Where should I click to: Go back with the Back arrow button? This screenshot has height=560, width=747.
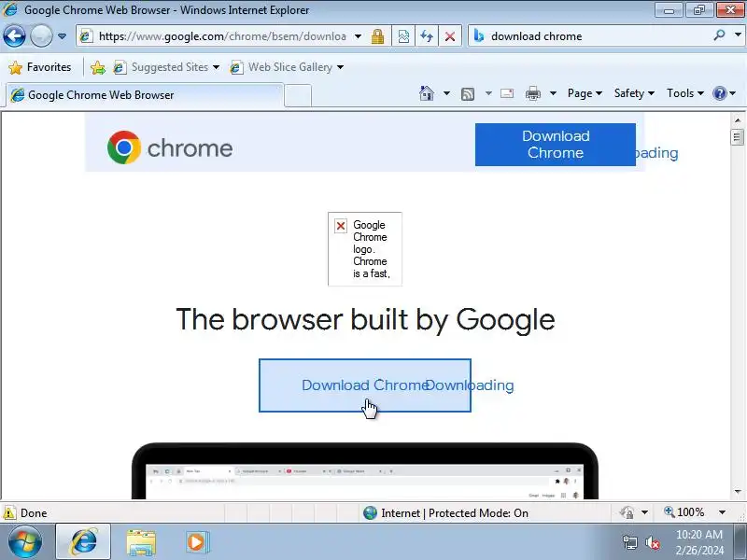[14, 36]
